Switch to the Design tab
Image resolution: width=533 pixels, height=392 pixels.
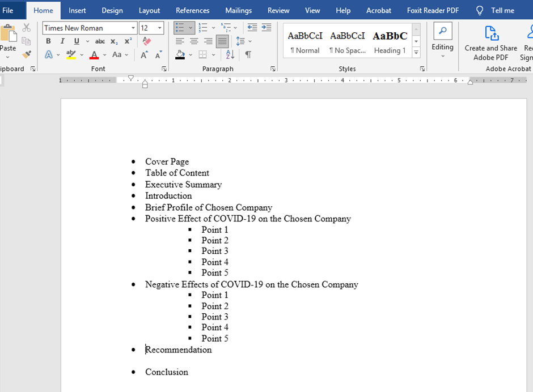tap(112, 11)
